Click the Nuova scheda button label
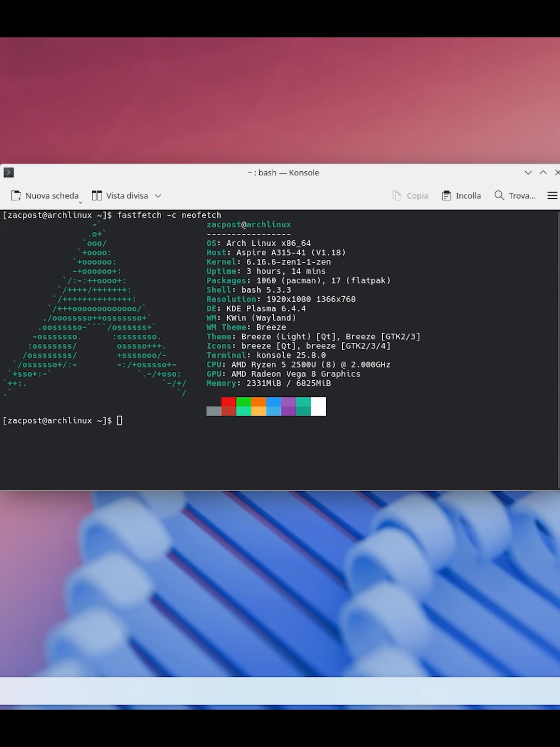Viewport: 560px width, 747px height. coord(52,196)
